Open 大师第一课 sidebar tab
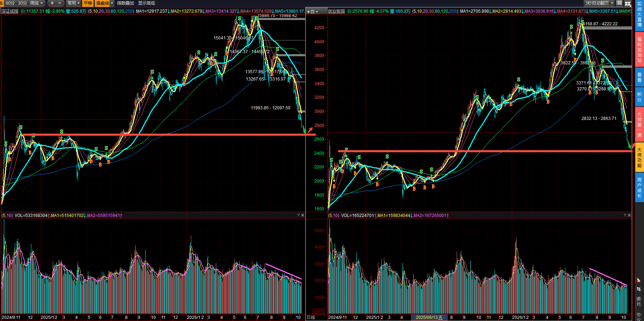644x321 pixels. click(x=639, y=124)
